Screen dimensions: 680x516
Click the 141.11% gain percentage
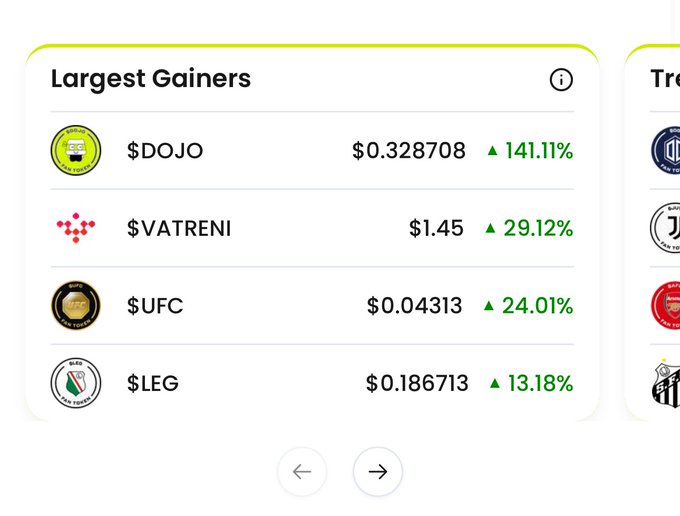pos(538,151)
